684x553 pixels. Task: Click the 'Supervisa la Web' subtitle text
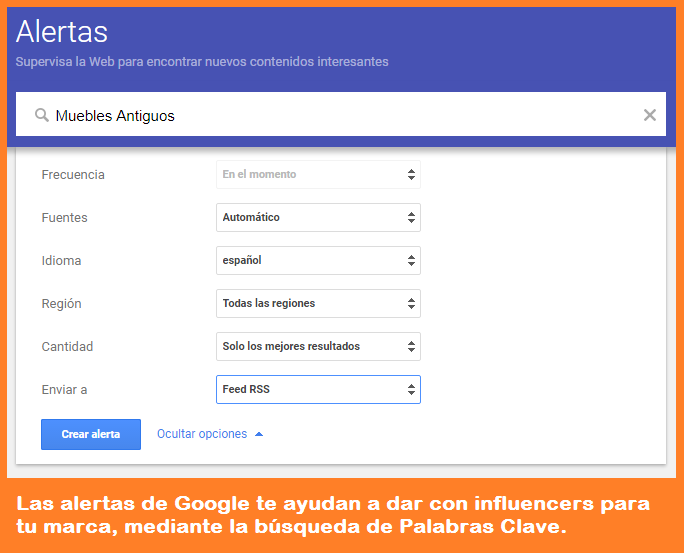click(202, 61)
